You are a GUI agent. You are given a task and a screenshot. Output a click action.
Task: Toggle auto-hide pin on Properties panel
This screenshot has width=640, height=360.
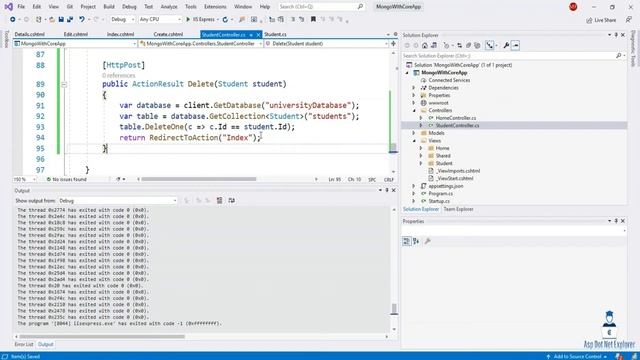(x=616, y=221)
